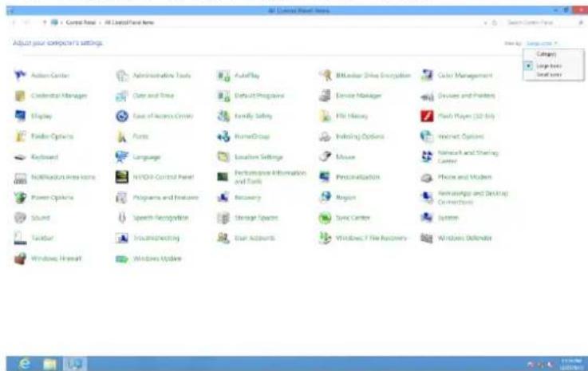Open Phone and Modem link
This screenshot has height=371, width=588.
click(x=464, y=177)
